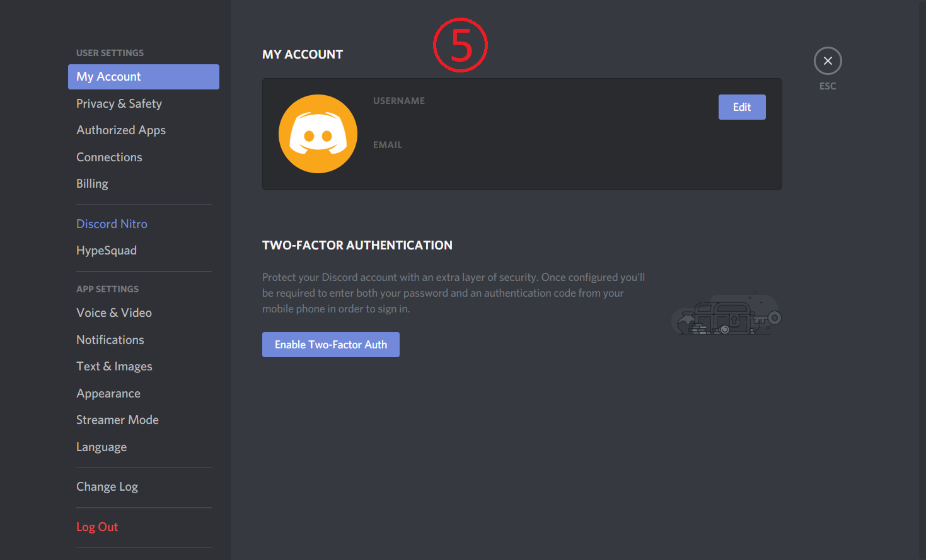Switch to Appearance settings

(x=108, y=394)
